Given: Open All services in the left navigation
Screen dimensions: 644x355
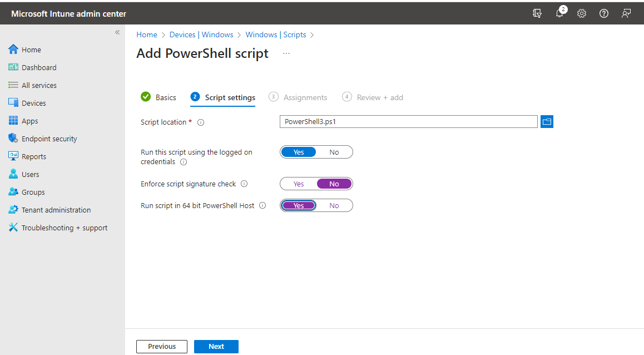Looking at the screenshot, I should coord(39,86).
